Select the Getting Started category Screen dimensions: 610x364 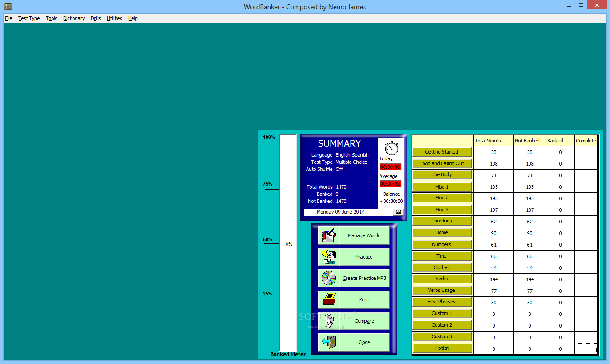pos(442,152)
